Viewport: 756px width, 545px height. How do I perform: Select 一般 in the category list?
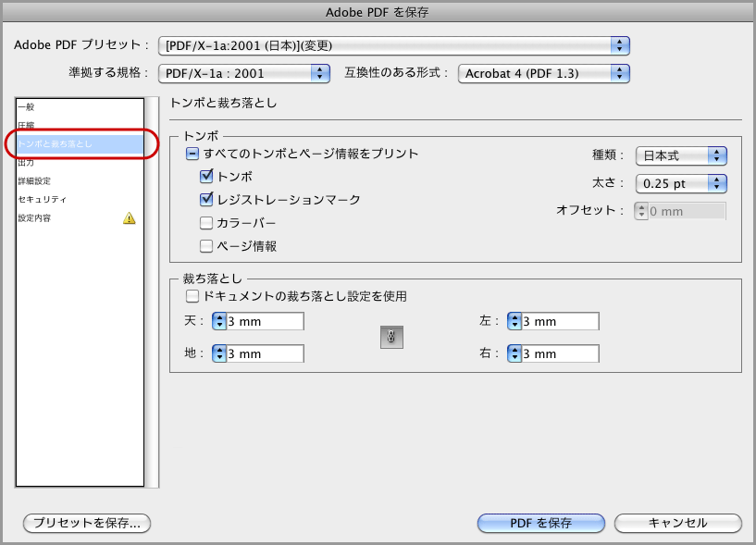pos(80,107)
